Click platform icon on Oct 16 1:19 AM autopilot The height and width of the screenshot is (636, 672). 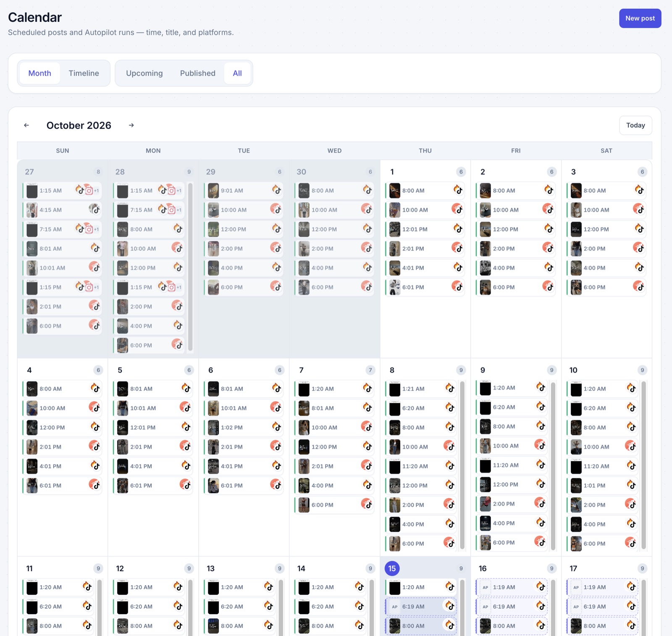coord(541,587)
